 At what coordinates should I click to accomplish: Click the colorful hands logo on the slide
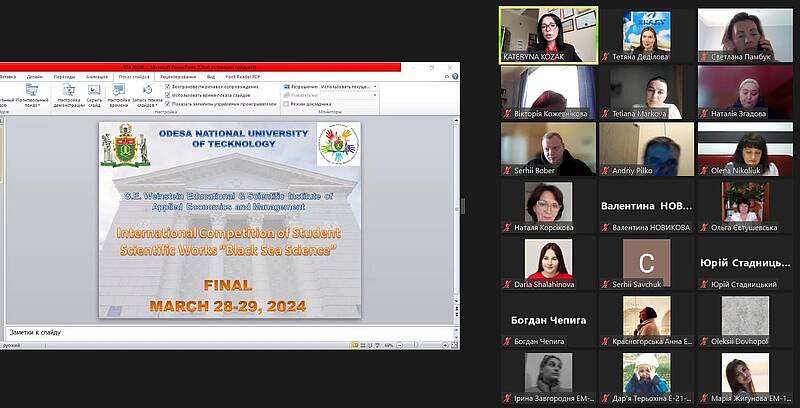[x=338, y=144]
